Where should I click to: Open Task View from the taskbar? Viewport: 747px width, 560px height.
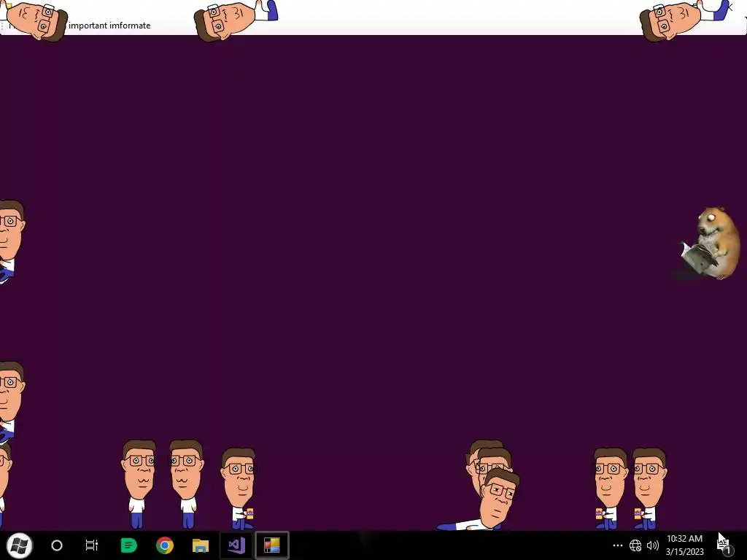click(91, 545)
